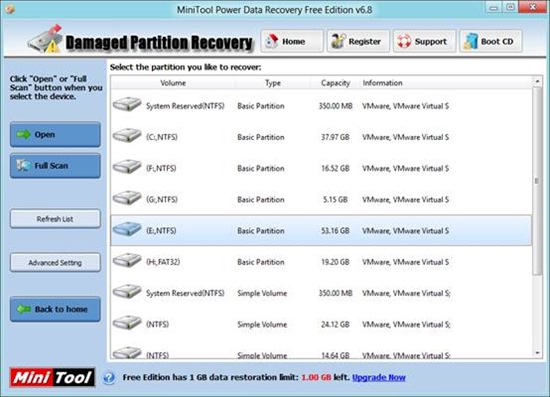Click the house icon on Home

[271, 41]
